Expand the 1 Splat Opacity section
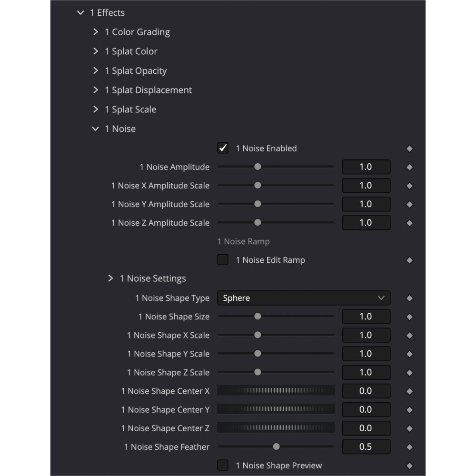This screenshot has width=476, height=476. [x=95, y=71]
